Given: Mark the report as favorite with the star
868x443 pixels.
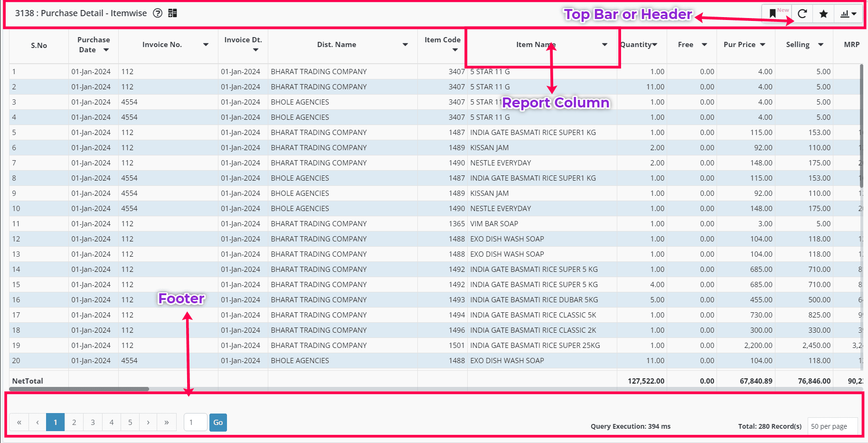Looking at the screenshot, I should (824, 14).
